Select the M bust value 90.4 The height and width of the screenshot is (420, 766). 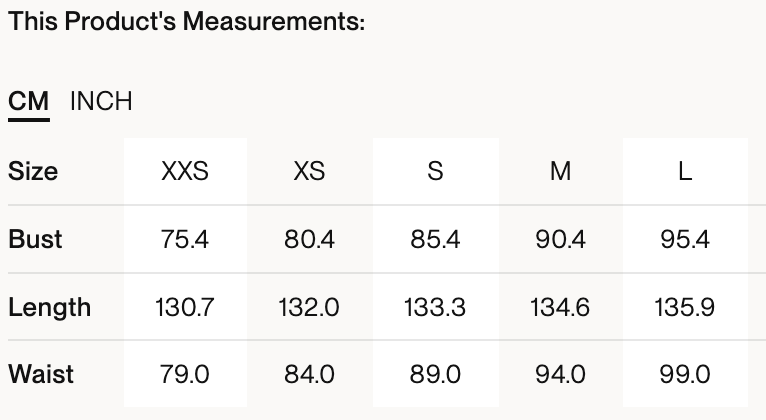coord(560,239)
